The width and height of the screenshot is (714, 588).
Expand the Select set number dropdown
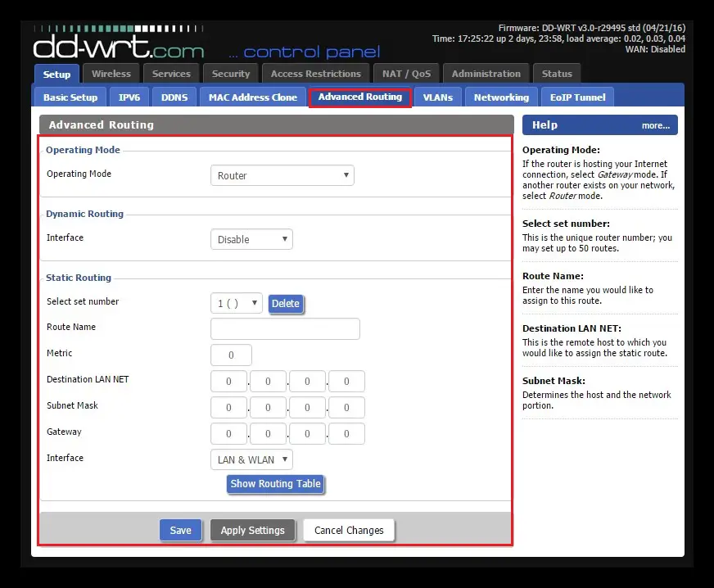237,303
